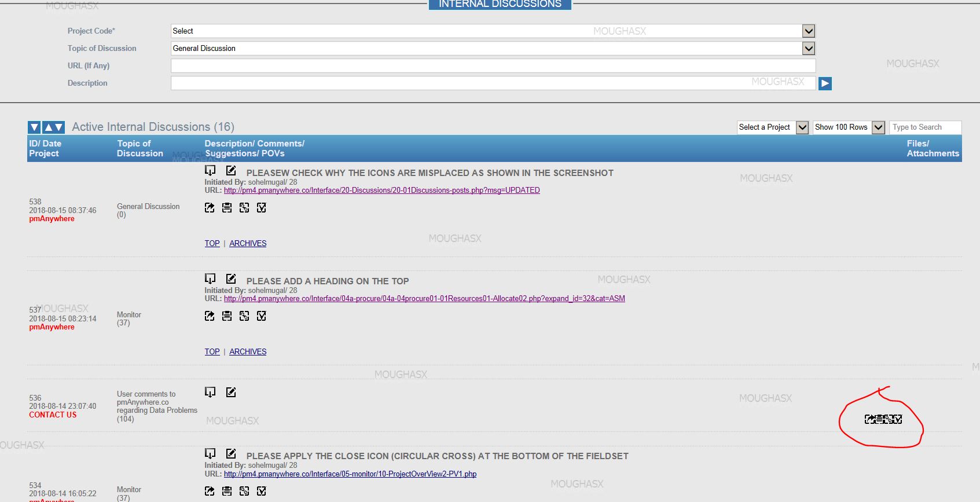This screenshot has height=502, width=980.
Task: Click the comment bubble icon on discussion 537
Action: [x=210, y=279]
